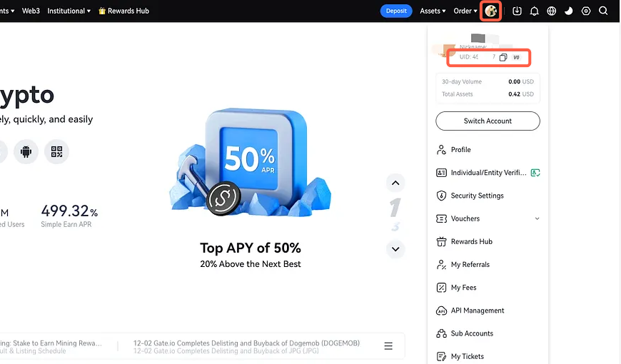This screenshot has height=364, width=621.
Task: Click the My Tickets note icon
Action: (x=441, y=356)
